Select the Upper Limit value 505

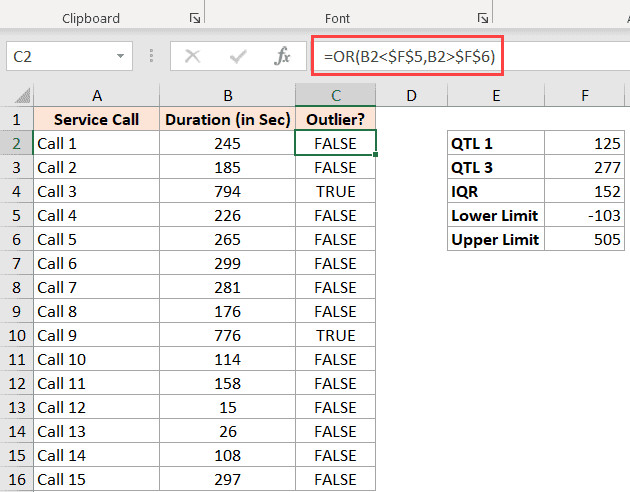tap(587, 239)
